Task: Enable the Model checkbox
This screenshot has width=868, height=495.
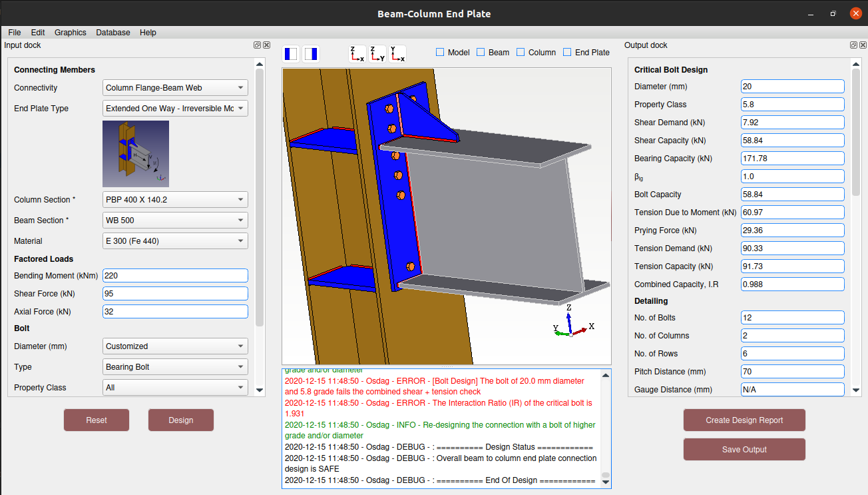Action: pos(441,53)
